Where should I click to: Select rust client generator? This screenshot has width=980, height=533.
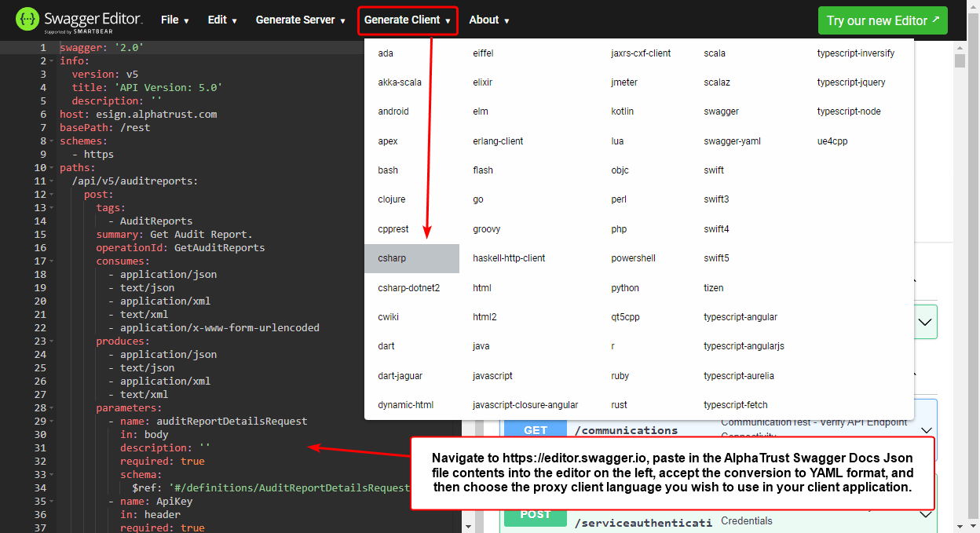coord(619,405)
